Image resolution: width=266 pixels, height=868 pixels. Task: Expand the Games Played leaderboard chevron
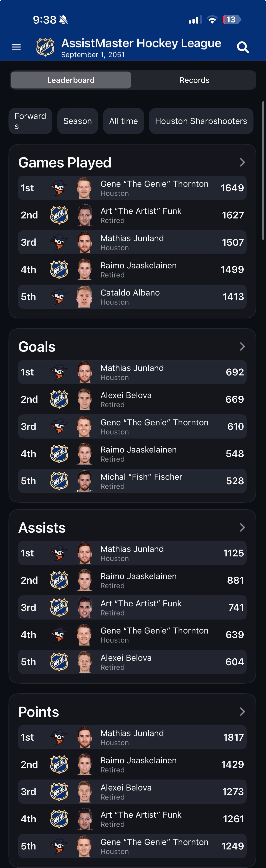coord(242,162)
